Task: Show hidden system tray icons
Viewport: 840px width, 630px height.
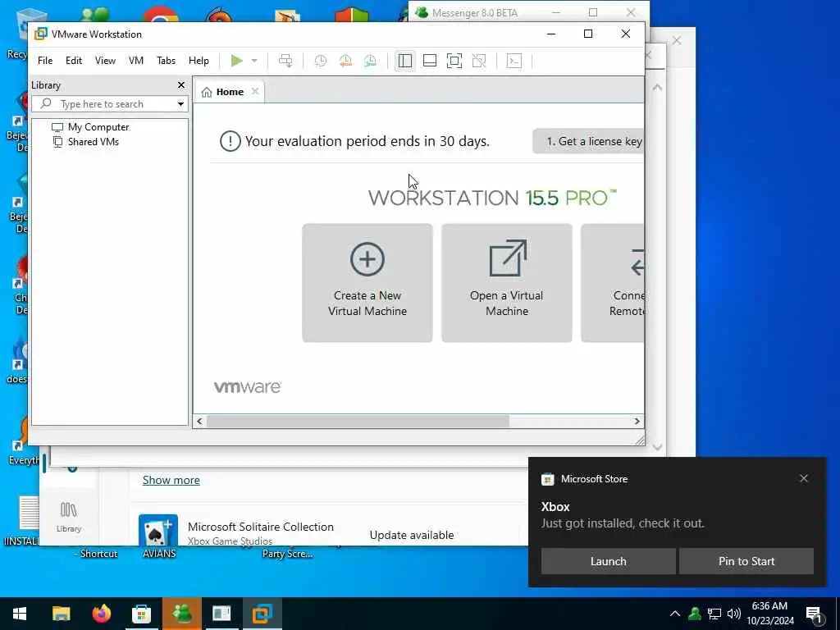Action: coord(675,614)
